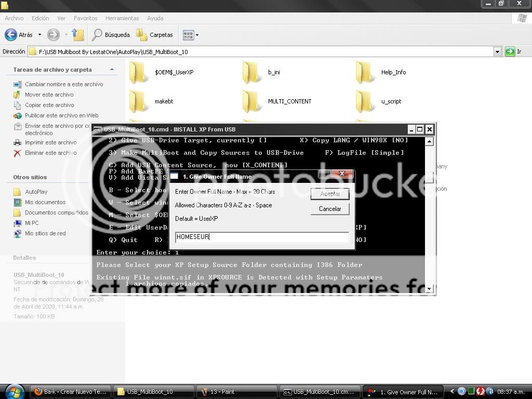The height and width of the screenshot is (399, 532).
Task: Open the Herramientas menu
Action: [x=122, y=18]
